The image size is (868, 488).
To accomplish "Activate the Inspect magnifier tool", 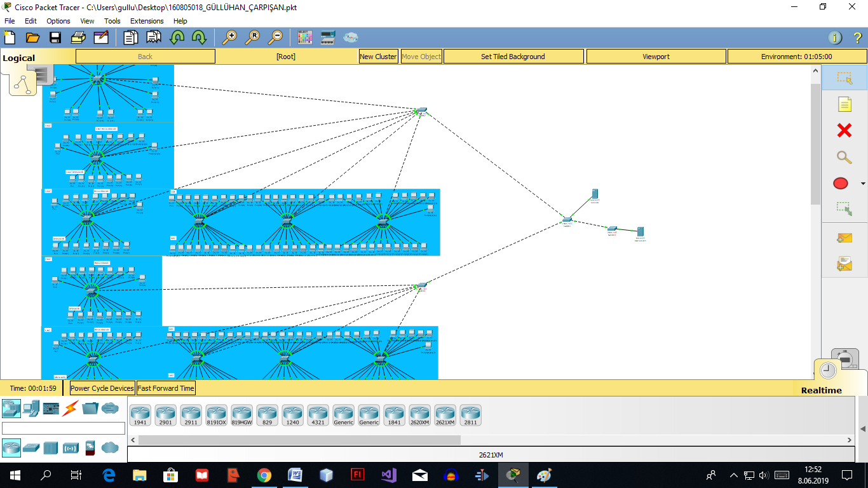I will click(x=844, y=157).
